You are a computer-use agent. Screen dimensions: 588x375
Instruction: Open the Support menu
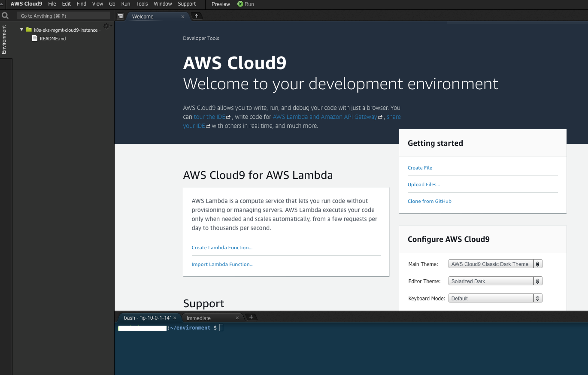pyautogui.click(x=187, y=4)
